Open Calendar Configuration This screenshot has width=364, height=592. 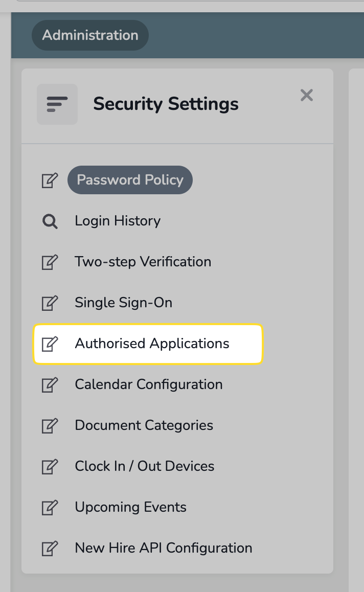click(x=148, y=384)
